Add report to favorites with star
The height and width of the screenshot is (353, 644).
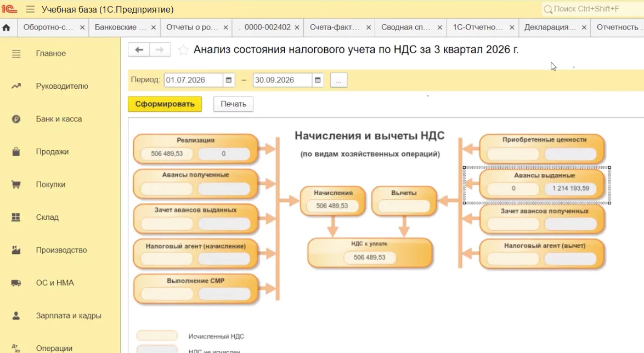point(183,50)
